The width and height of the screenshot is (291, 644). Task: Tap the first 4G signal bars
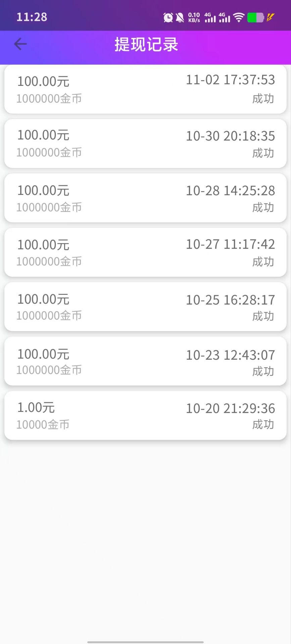(x=210, y=17)
